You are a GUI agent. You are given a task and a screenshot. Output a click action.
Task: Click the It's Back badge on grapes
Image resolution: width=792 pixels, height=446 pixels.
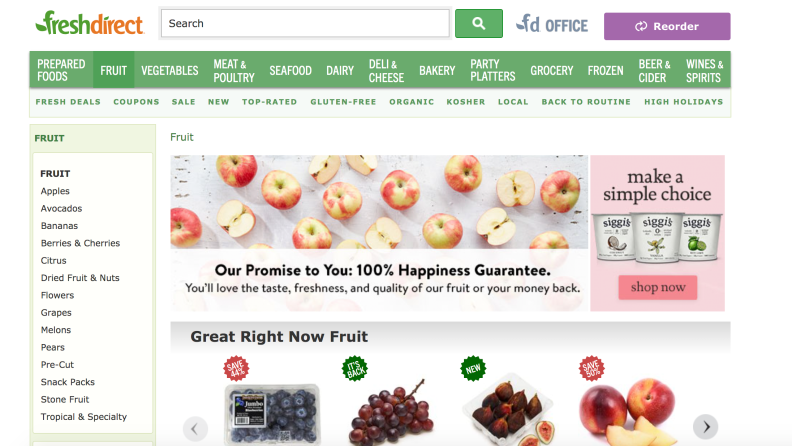tap(355, 368)
